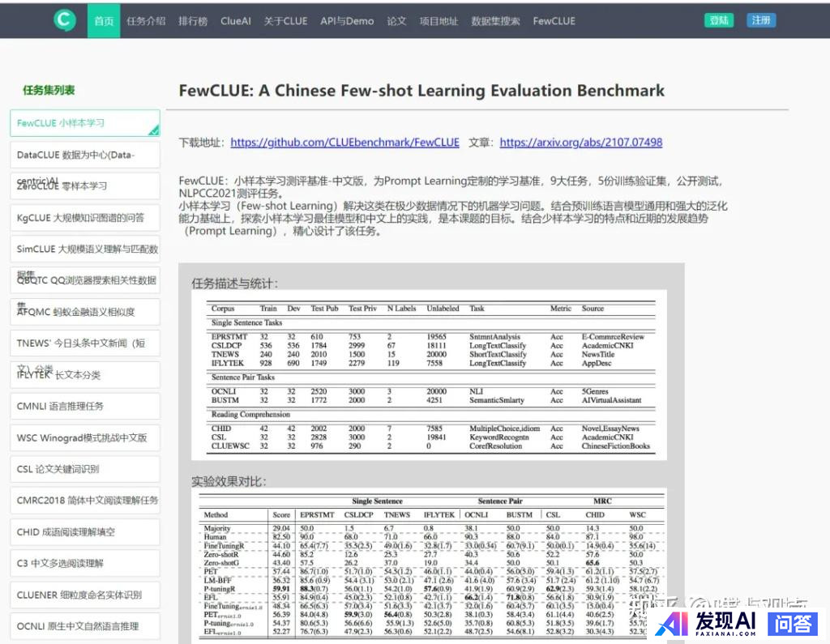Select CMRC2018 简体中文阅读理解任务 item
The width and height of the screenshot is (830, 644).
click(84, 501)
